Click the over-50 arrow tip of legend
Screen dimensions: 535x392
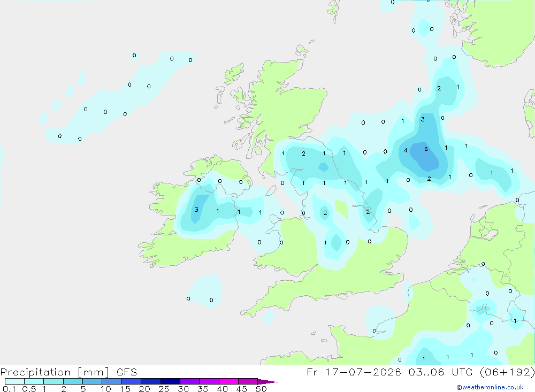[267, 381]
